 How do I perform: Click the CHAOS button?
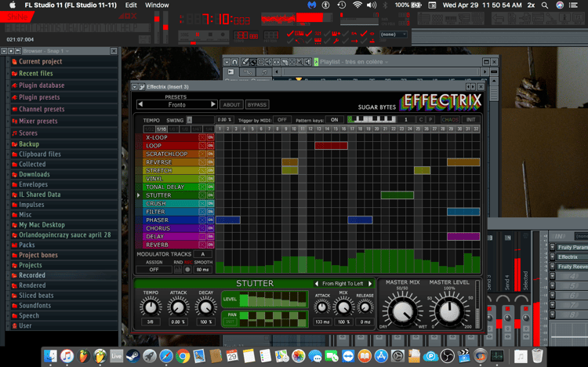[x=450, y=120]
